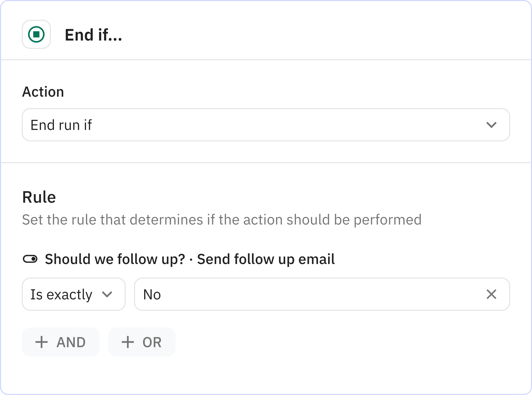Open the Is exactly operator dropdown
The height and width of the screenshot is (395, 532).
(74, 294)
